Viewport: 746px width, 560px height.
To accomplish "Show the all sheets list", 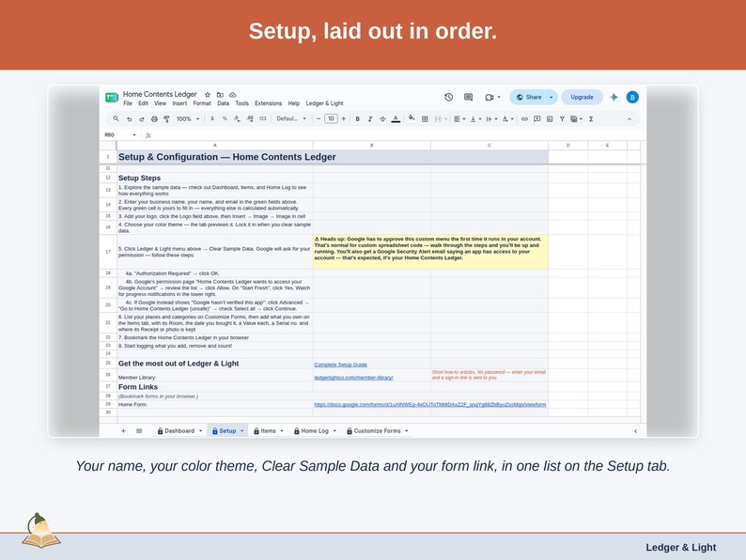I will click(x=139, y=431).
